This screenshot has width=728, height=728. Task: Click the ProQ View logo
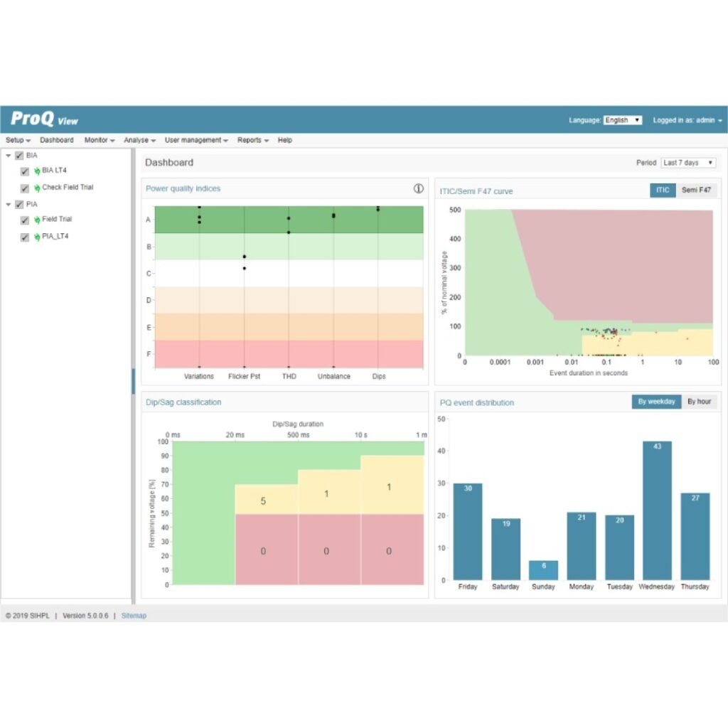(x=44, y=119)
